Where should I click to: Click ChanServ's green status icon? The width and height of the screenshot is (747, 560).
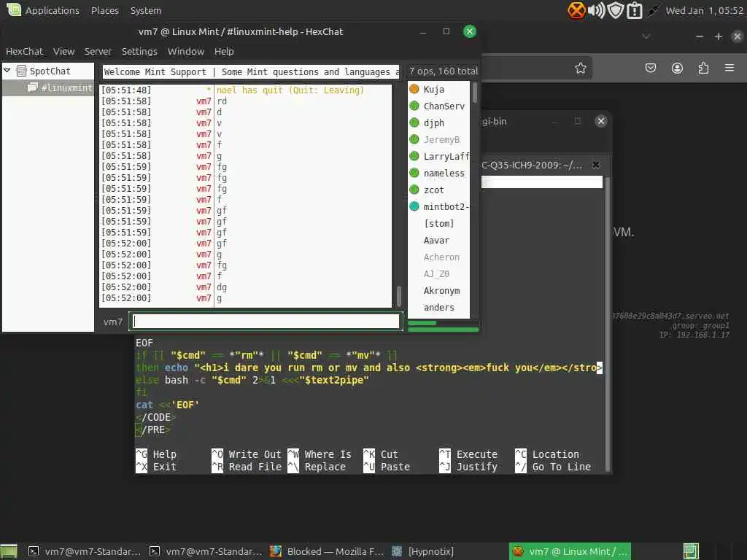414,106
